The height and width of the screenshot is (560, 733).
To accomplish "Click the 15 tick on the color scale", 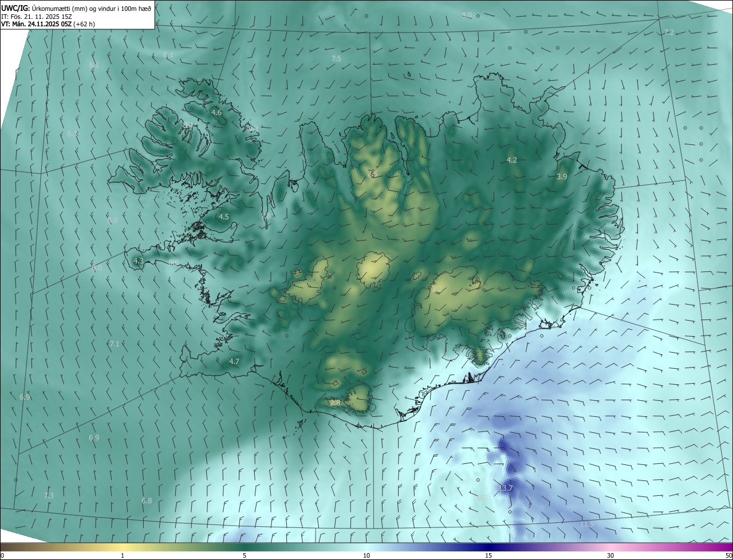I will [x=488, y=555].
